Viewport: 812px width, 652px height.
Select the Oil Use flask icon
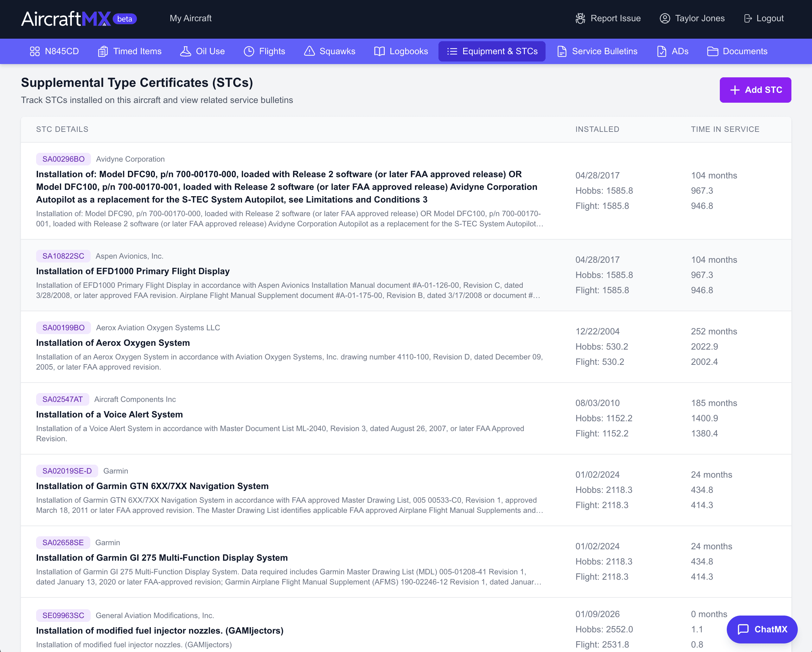(x=185, y=51)
